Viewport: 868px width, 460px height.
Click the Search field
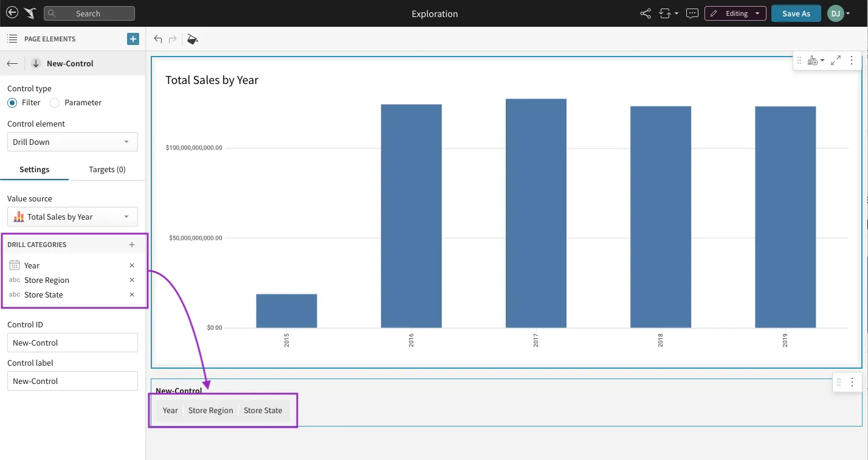tap(89, 13)
